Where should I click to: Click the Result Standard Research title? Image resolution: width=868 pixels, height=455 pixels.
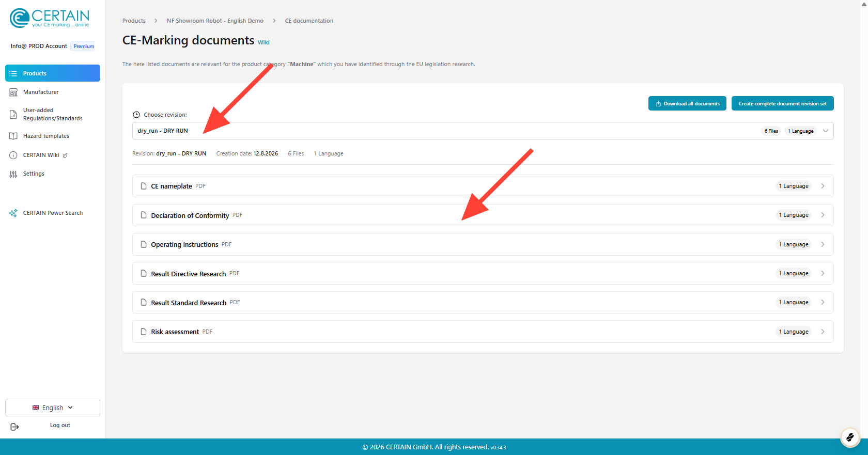pyautogui.click(x=189, y=303)
